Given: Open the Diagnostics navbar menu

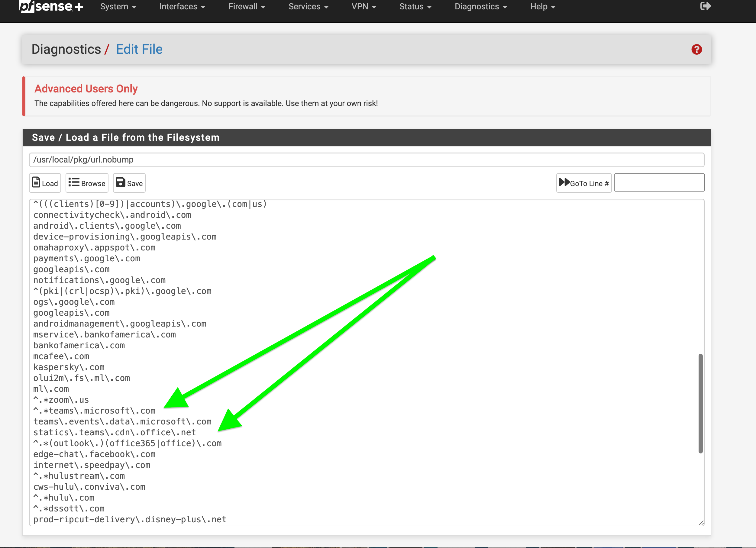Looking at the screenshot, I should coord(481,7).
